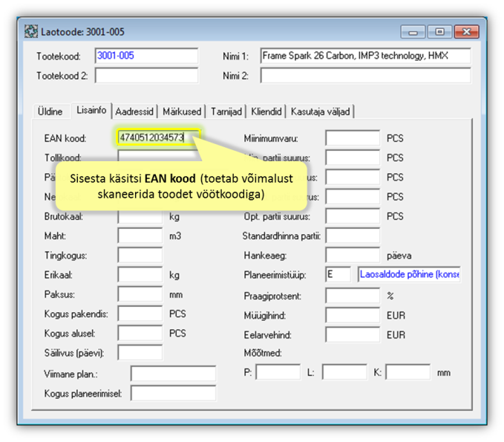Click the Hankeaeg päeva field

(x=353, y=256)
